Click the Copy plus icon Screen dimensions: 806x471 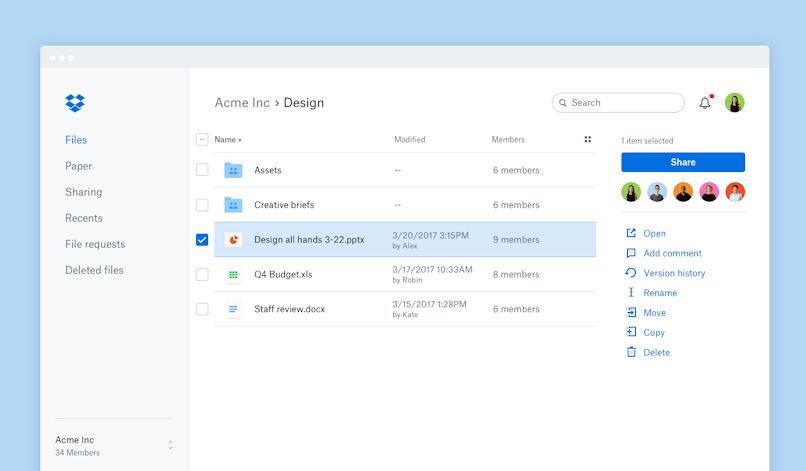click(x=631, y=332)
